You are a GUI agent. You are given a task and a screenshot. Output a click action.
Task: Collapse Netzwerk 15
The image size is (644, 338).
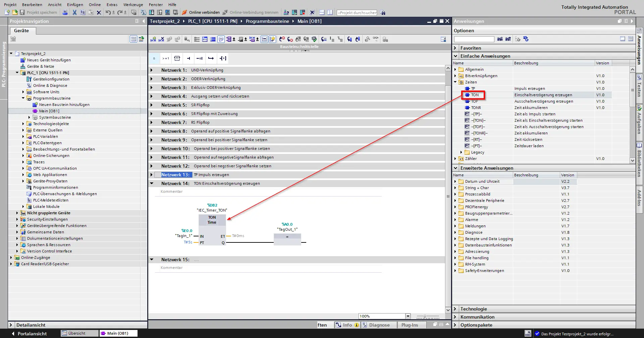click(151, 260)
